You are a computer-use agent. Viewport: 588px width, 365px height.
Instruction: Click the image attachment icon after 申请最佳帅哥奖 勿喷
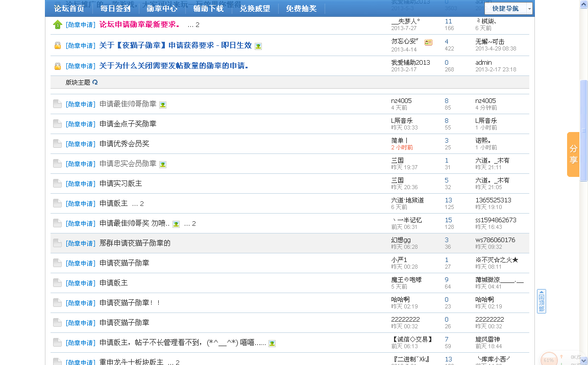(x=176, y=224)
